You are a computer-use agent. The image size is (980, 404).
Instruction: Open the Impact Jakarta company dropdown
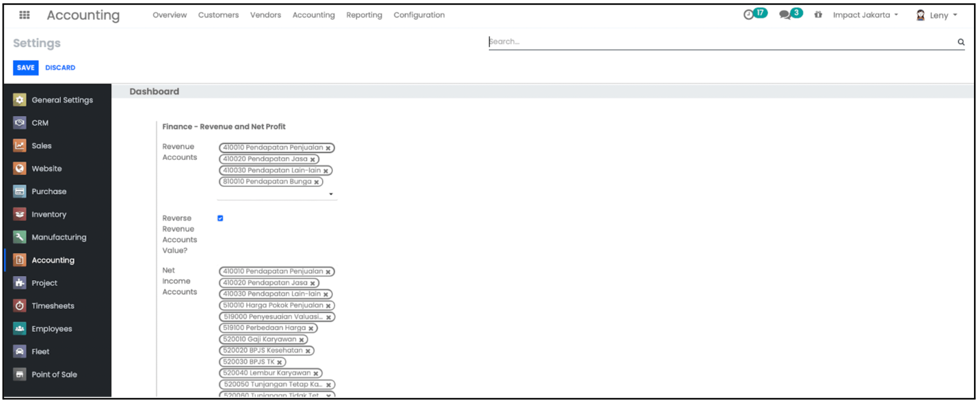tap(865, 15)
